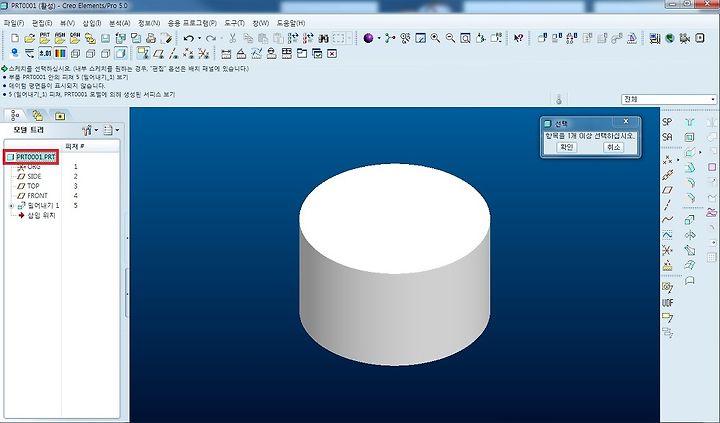Expand the 밀어내기 1 feature node
720x423 pixels.
coord(11,206)
